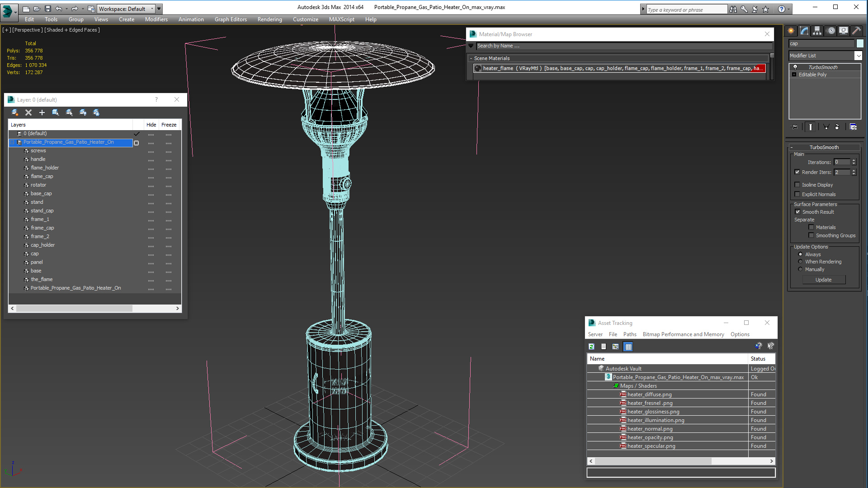
Task: Click the Select Highlighted Objects icon in Layer dialog
Action: tap(56, 113)
